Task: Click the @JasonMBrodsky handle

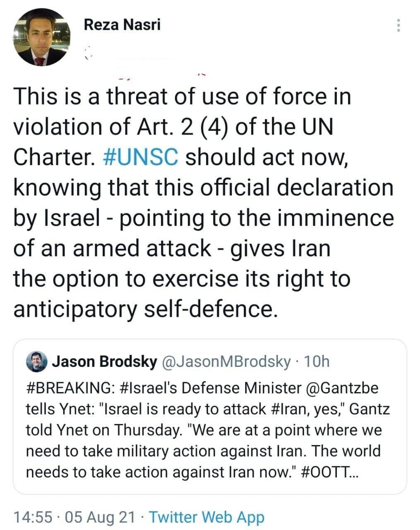Action: tap(226, 362)
